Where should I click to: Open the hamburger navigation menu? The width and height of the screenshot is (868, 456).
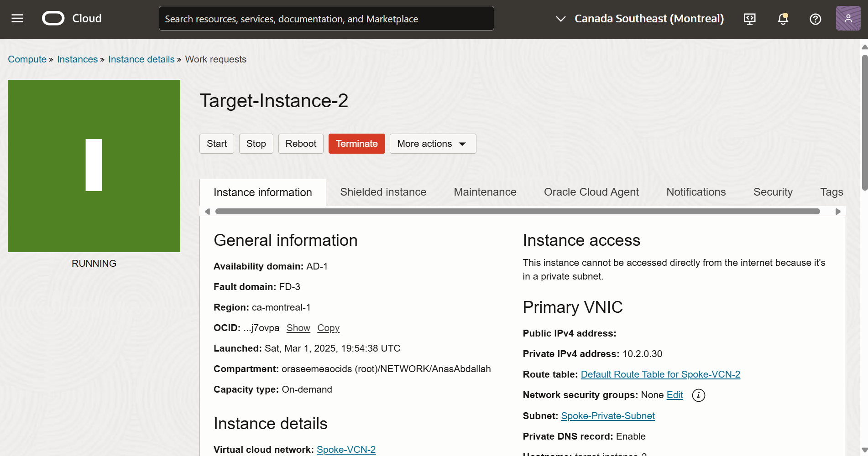click(17, 18)
